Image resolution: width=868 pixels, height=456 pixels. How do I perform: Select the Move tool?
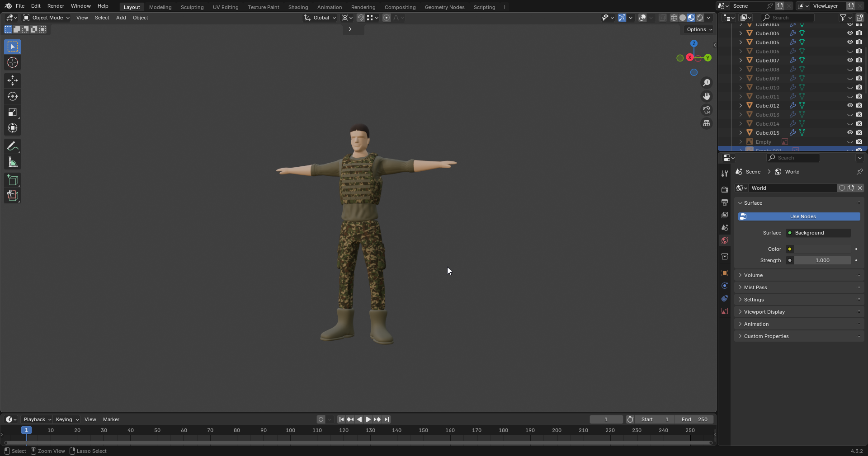point(13,80)
